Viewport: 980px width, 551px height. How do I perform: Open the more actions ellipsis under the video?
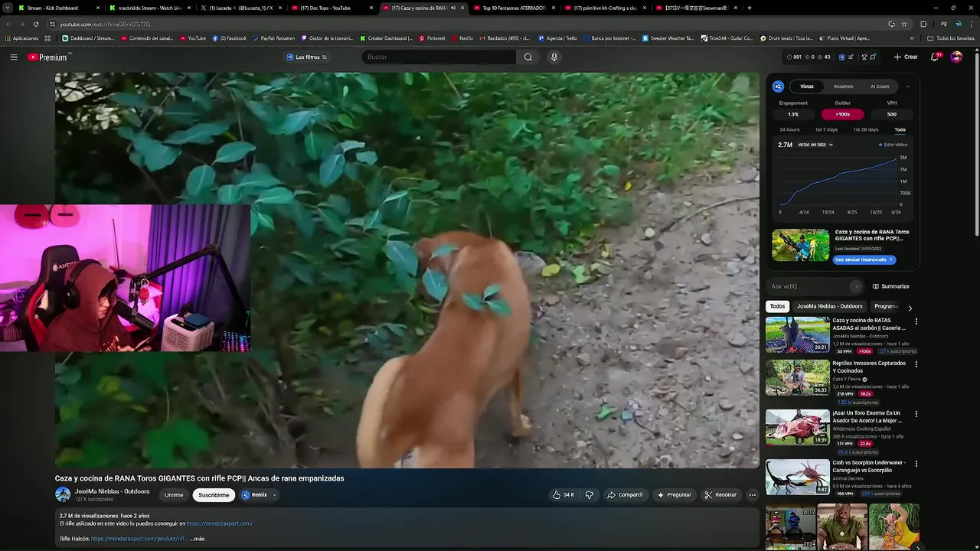pos(752,495)
